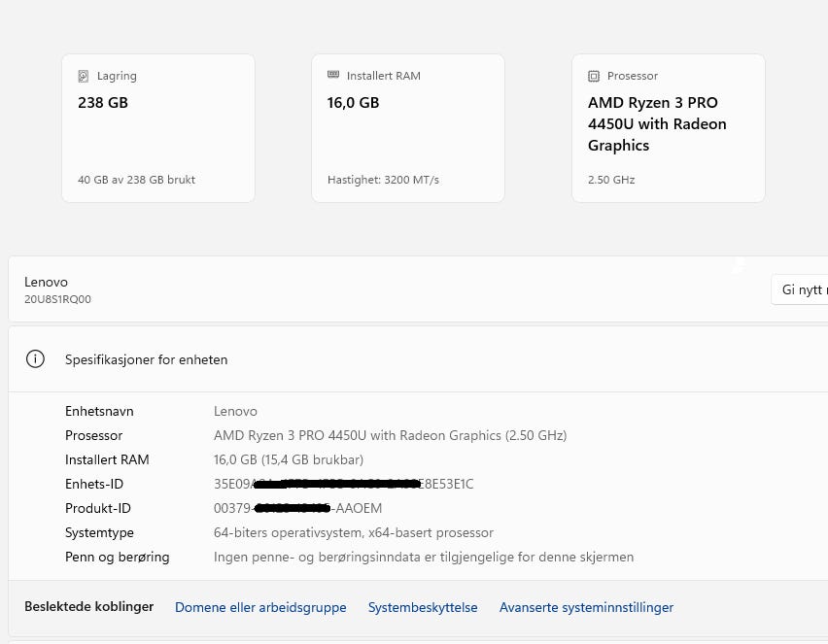The image size is (828, 644).
Task: Select the Enhetsnavn value Lenovo
Action: pyautogui.click(x=235, y=411)
